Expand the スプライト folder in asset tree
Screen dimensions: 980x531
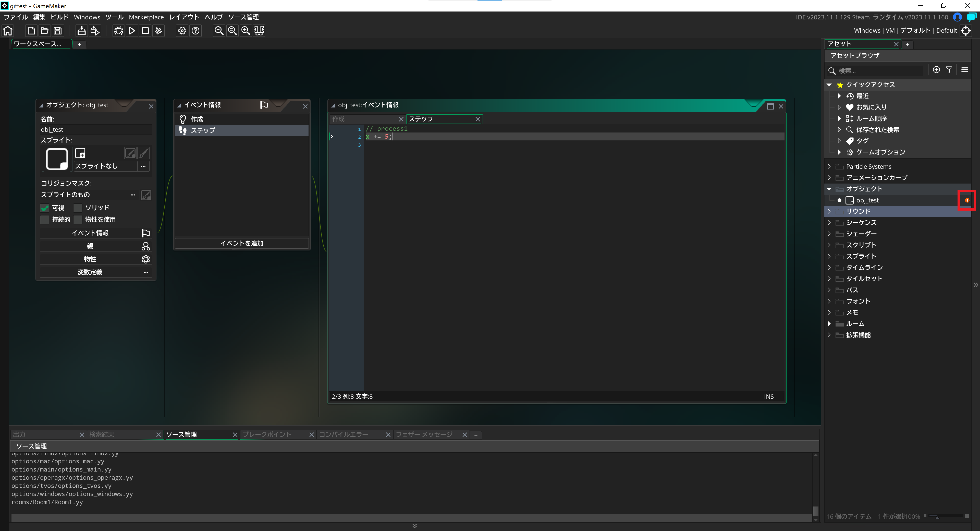pyautogui.click(x=829, y=256)
